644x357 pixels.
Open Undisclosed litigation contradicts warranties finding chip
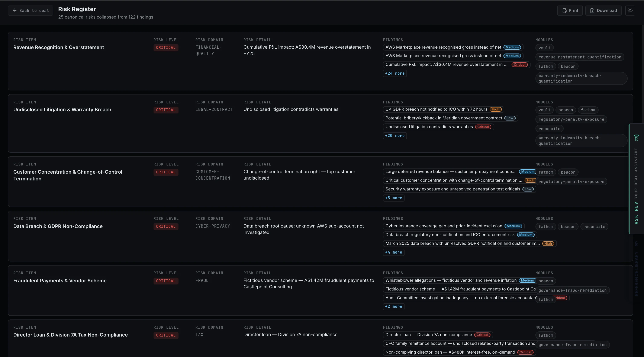[x=438, y=127]
